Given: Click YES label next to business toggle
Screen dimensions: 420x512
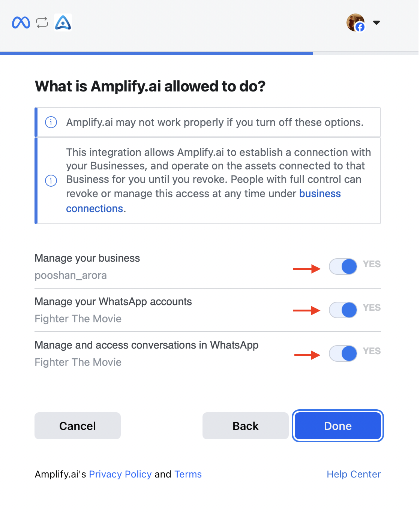Looking at the screenshot, I should tap(372, 264).
